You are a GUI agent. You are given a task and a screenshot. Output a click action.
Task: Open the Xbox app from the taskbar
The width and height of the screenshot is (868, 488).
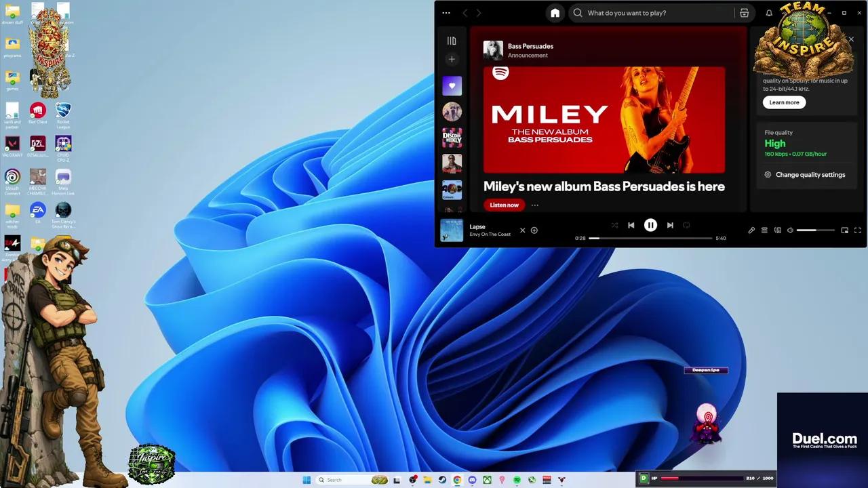pos(487,480)
